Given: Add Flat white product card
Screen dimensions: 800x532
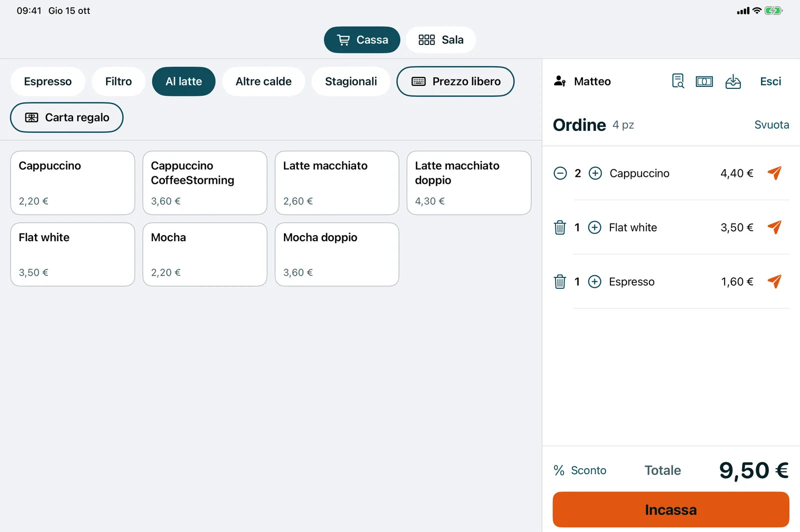Looking at the screenshot, I should click(x=72, y=254).
